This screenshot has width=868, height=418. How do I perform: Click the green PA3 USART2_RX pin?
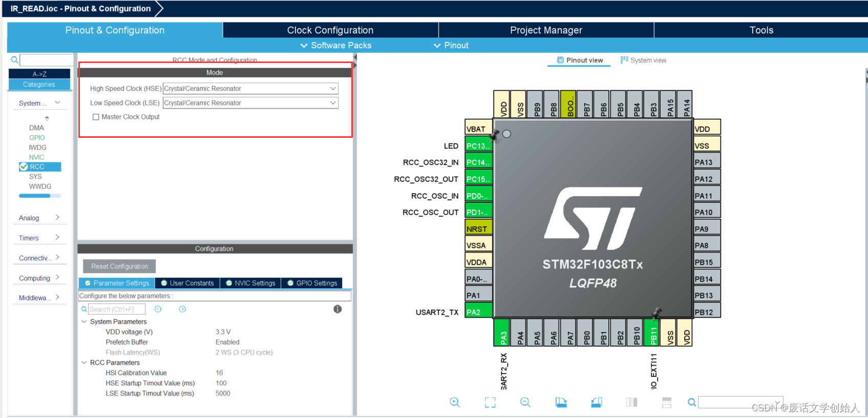coord(502,332)
